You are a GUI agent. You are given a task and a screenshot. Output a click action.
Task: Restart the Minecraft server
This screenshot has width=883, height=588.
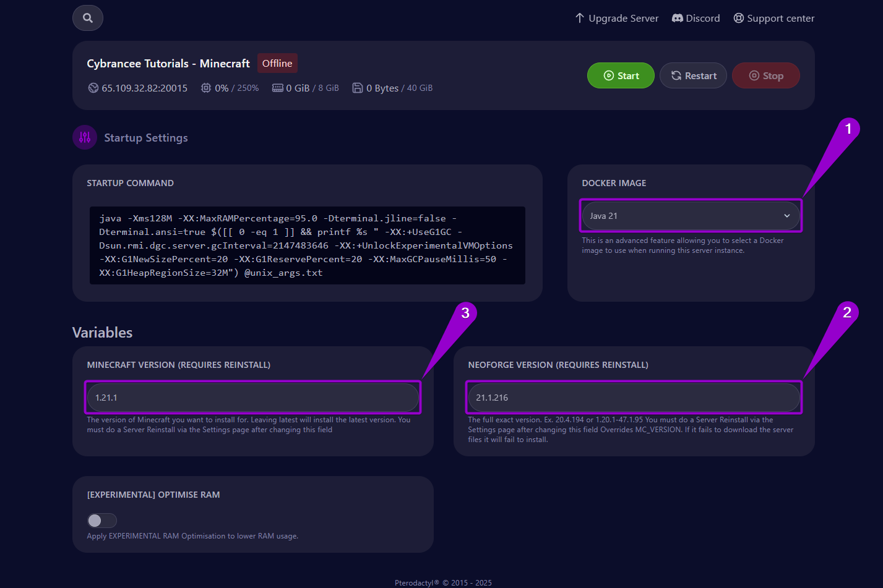pos(693,75)
